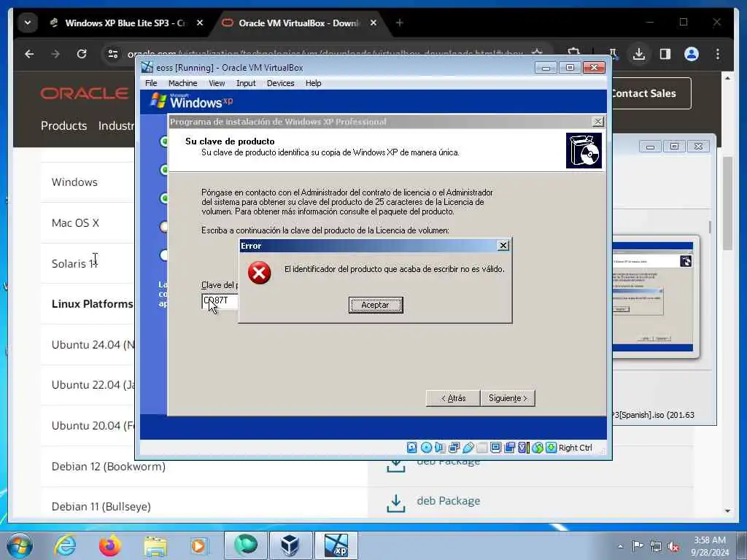Click the red error X icon in dialog
This screenshot has height=560, width=747.
pyautogui.click(x=259, y=273)
